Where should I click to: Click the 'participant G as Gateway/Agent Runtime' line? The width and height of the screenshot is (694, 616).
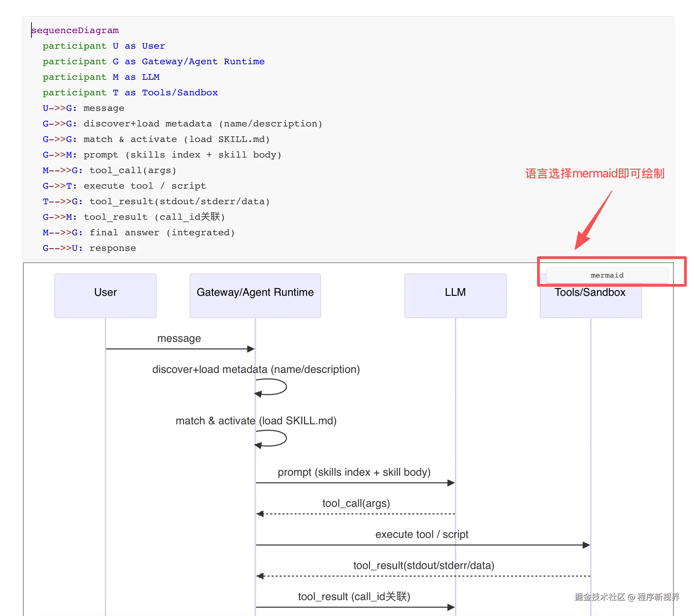point(154,62)
